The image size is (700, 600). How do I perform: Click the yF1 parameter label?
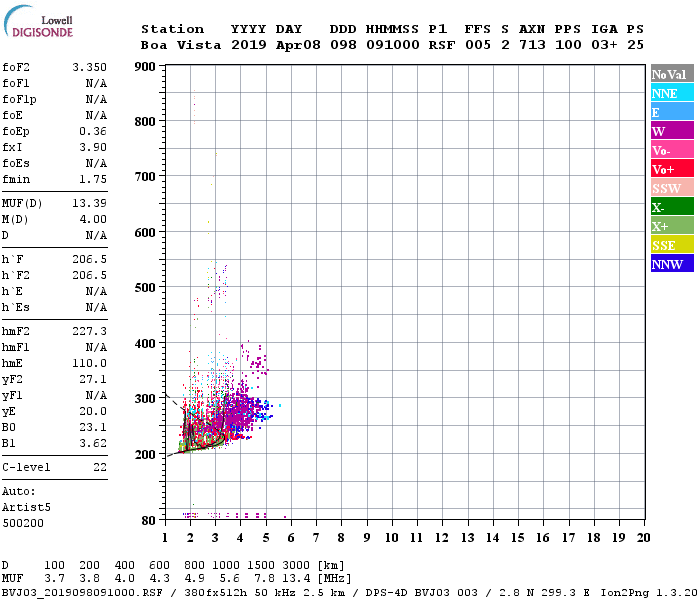click(12, 396)
